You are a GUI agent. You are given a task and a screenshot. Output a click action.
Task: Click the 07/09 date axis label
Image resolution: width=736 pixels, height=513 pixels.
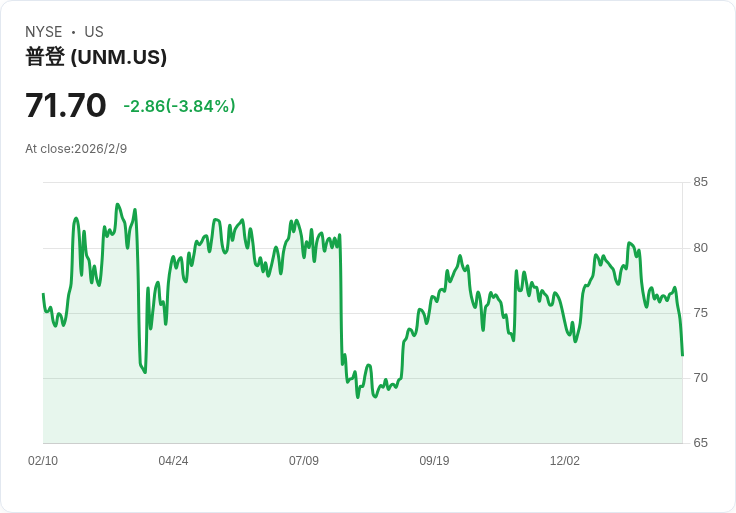304,461
